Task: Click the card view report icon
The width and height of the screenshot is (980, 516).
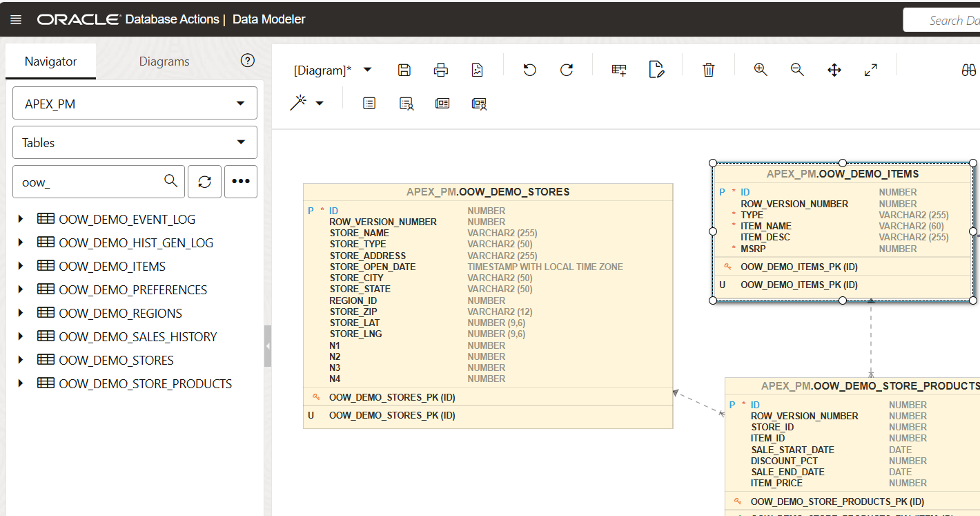Action: pyautogui.click(x=442, y=103)
